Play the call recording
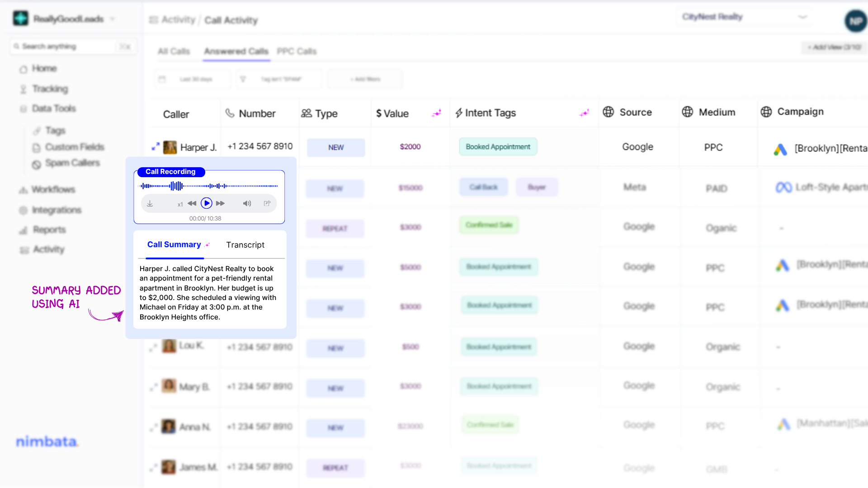868x488 pixels. [x=207, y=203]
